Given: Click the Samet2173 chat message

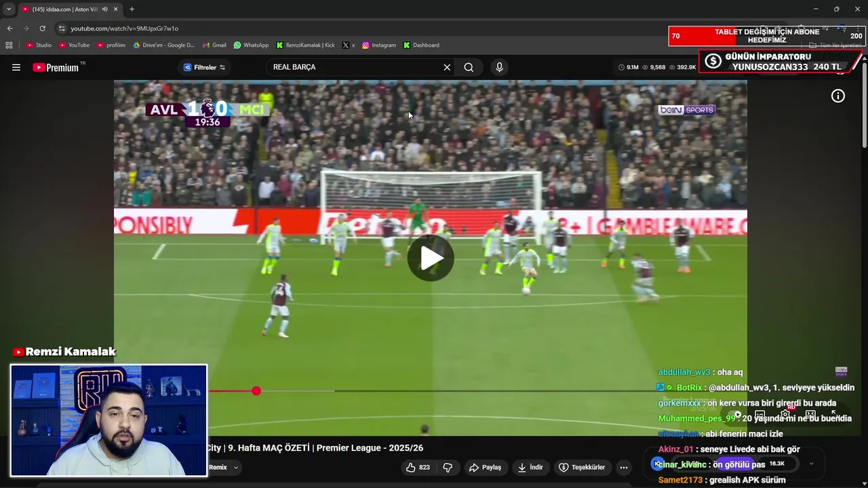Looking at the screenshot, I should (722, 480).
